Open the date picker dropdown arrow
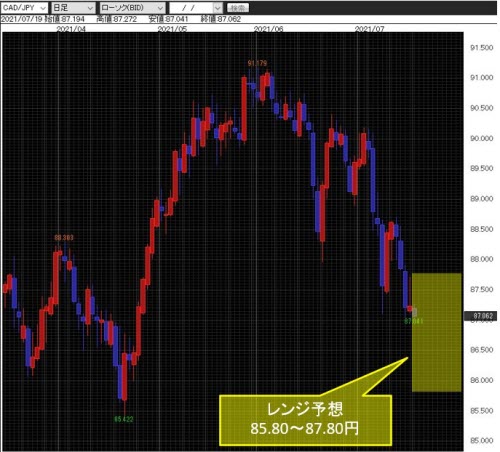 (218, 8)
